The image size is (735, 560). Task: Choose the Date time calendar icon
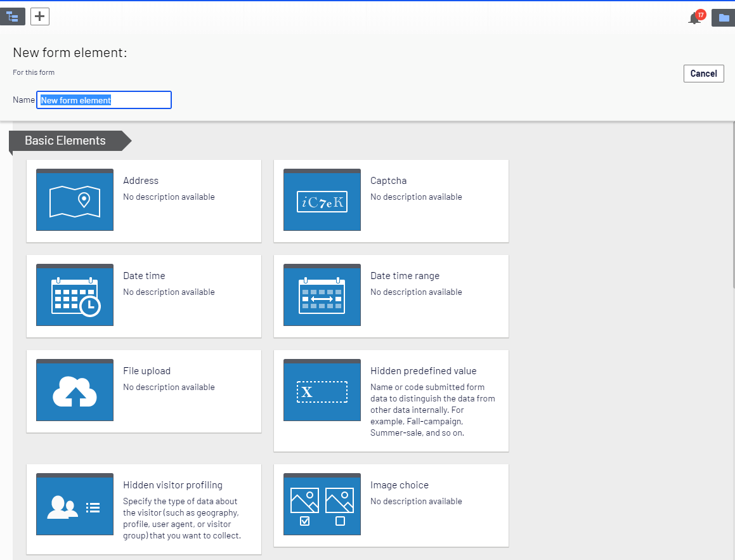[75, 295]
